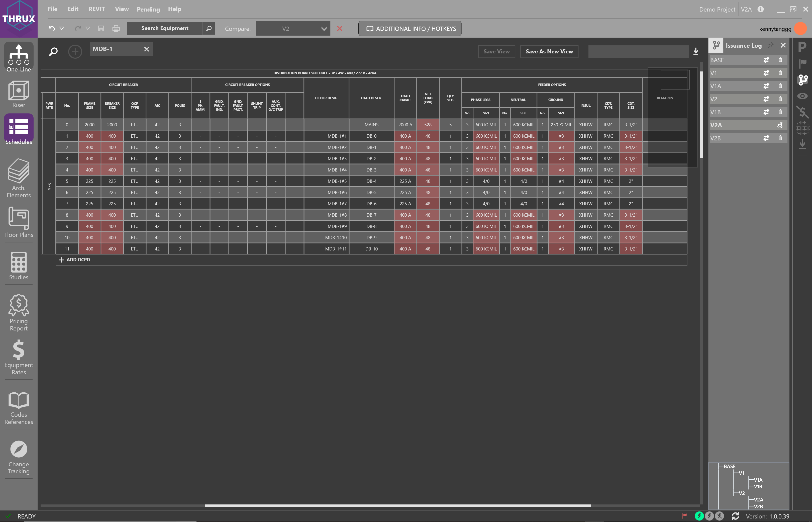Click the flag icon in the right toolbar
Image resolution: width=812 pixels, height=522 pixels.
point(802,63)
